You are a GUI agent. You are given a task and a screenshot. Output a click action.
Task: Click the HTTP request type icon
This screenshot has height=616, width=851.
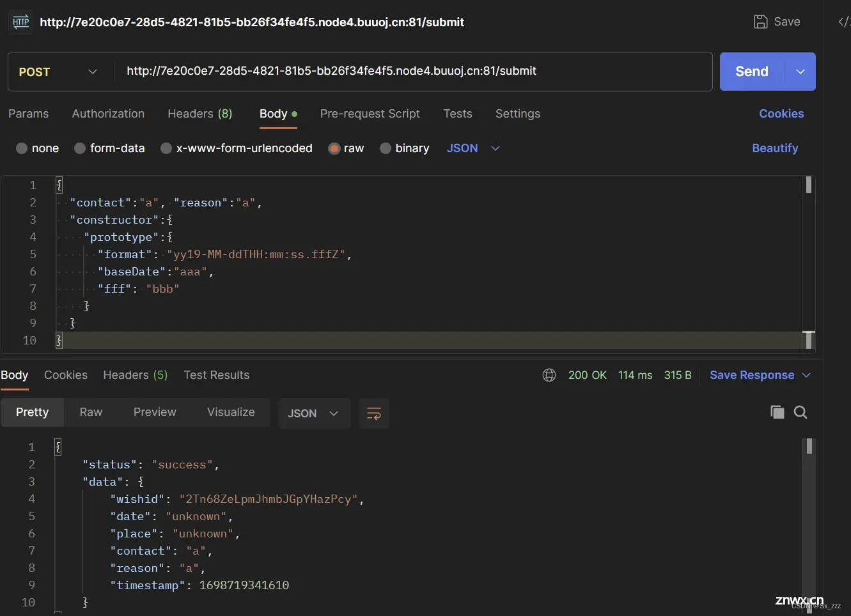[x=21, y=22]
